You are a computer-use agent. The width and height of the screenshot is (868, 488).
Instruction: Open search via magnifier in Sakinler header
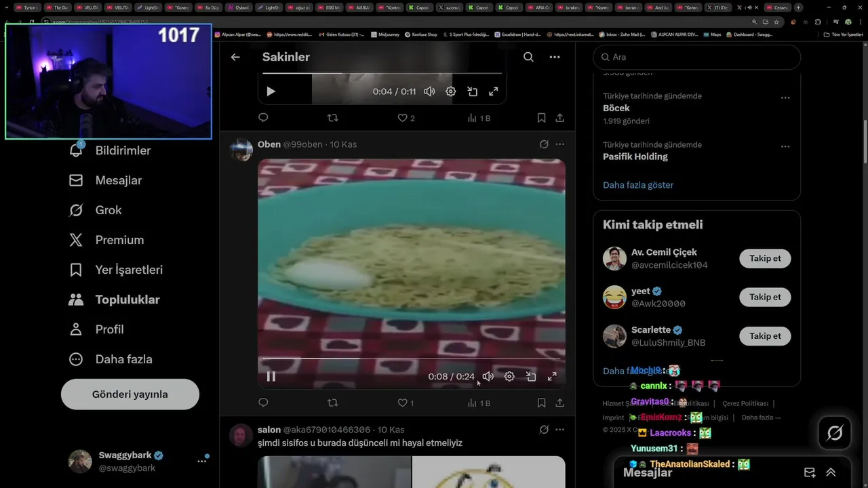[x=528, y=57]
